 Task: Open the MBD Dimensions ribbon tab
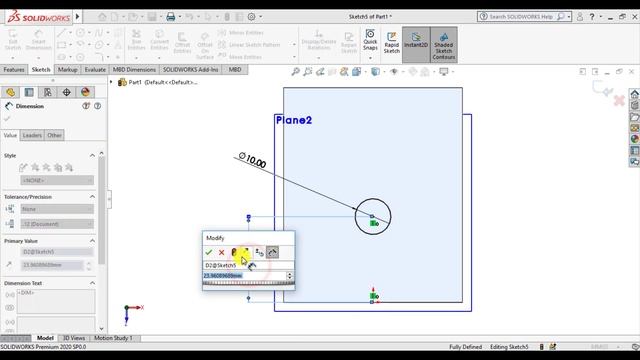(134, 70)
